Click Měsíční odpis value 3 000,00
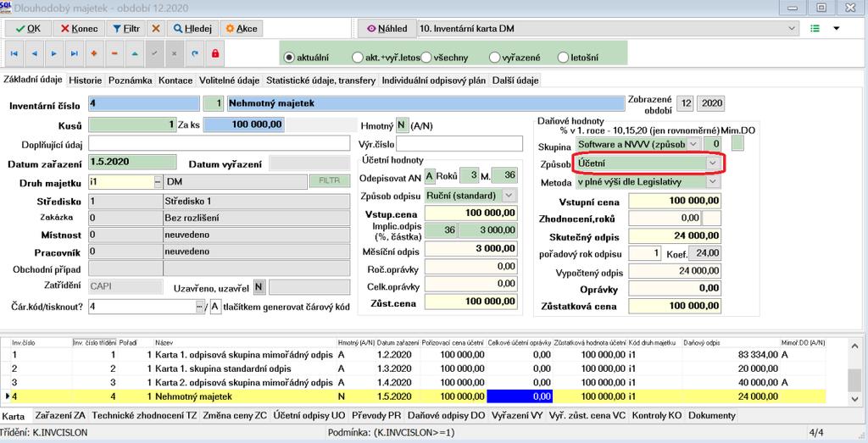 [x=471, y=249]
